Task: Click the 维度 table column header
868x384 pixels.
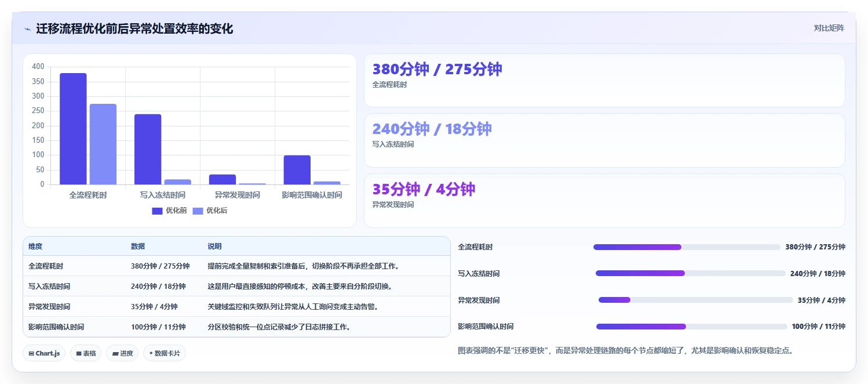Action: [x=35, y=247]
